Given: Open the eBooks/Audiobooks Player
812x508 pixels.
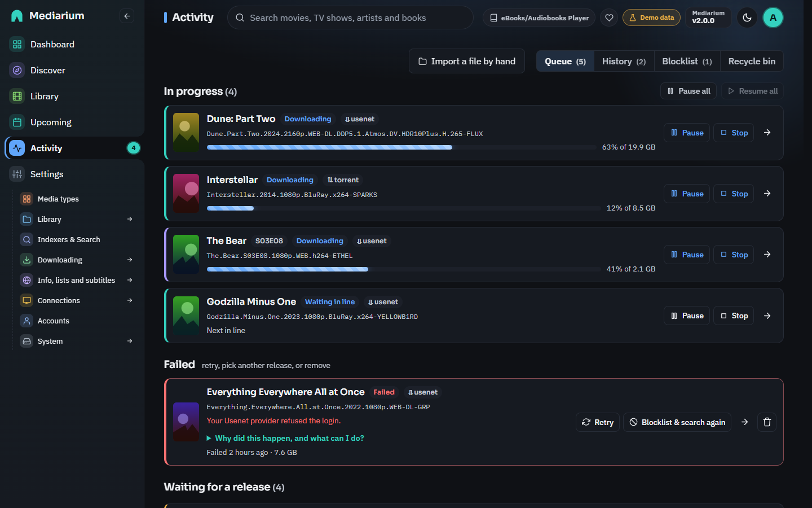Looking at the screenshot, I should (x=539, y=17).
